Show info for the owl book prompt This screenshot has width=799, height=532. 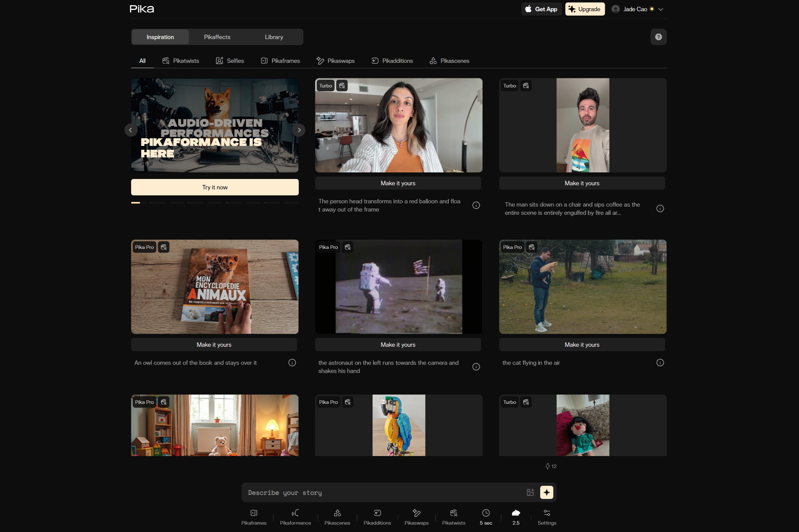pos(292,363)
